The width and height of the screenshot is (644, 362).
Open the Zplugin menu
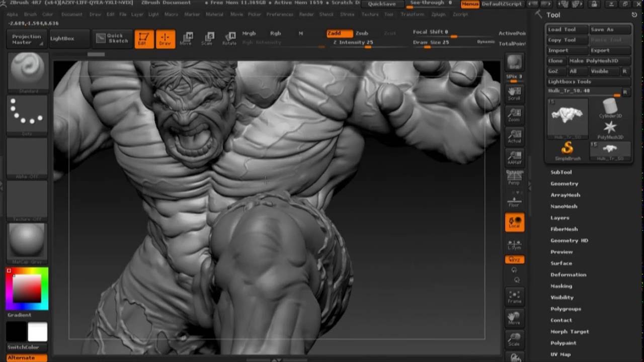[x=438, y=15]
